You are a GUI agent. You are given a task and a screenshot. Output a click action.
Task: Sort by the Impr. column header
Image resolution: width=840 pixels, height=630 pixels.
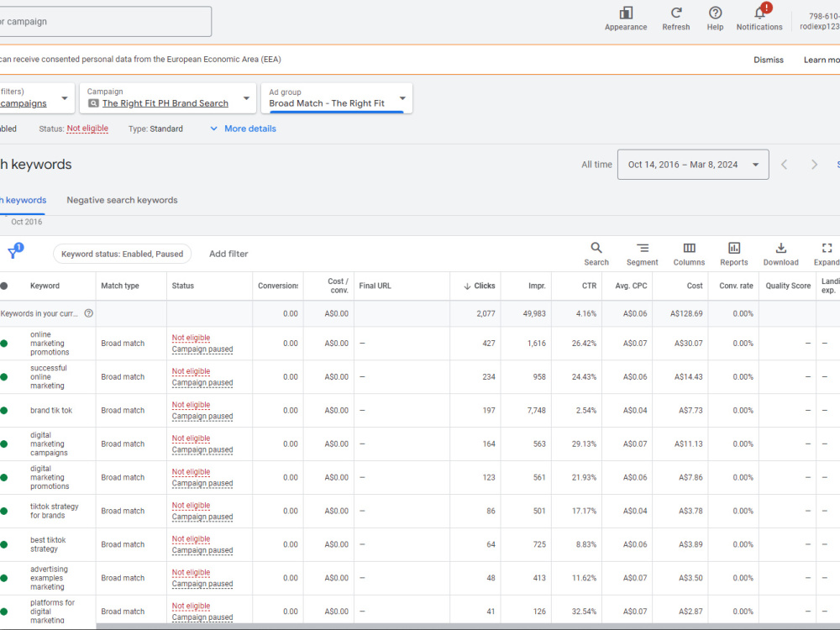537,286
